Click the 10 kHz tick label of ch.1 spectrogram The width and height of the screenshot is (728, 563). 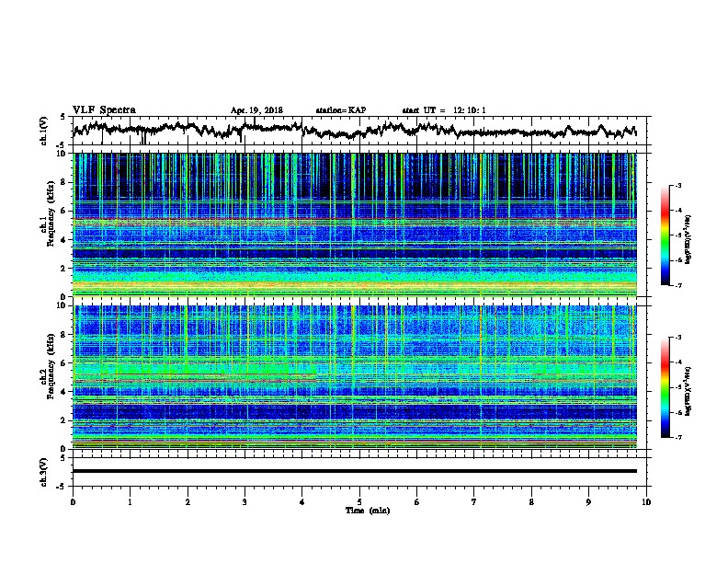(63, 154)
